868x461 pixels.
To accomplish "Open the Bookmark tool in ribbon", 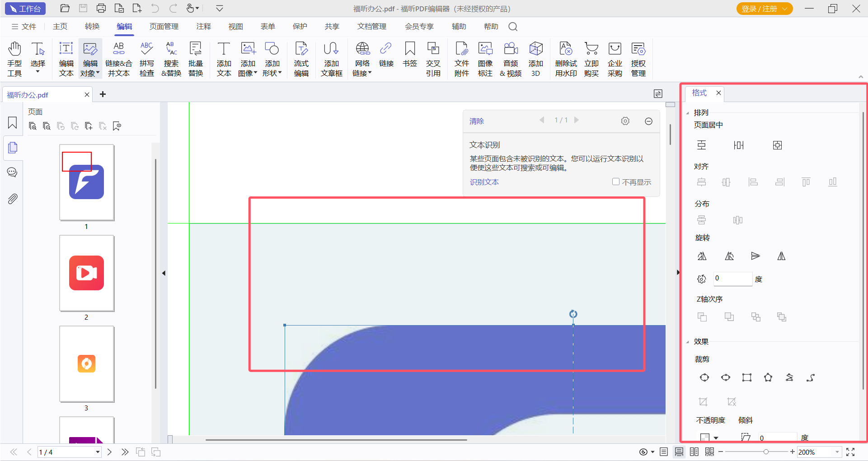I will [409, 54].
